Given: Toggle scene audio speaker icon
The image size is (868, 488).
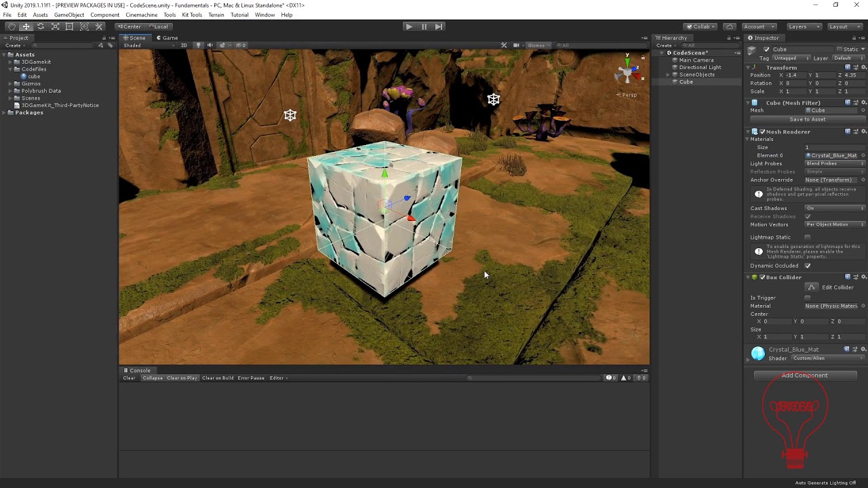Looking at the screenshot, I should tap(210, 45).
